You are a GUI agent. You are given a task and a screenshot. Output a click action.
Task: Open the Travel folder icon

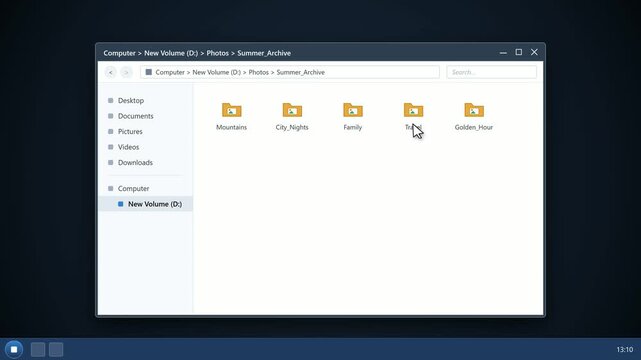pos(413,110)
